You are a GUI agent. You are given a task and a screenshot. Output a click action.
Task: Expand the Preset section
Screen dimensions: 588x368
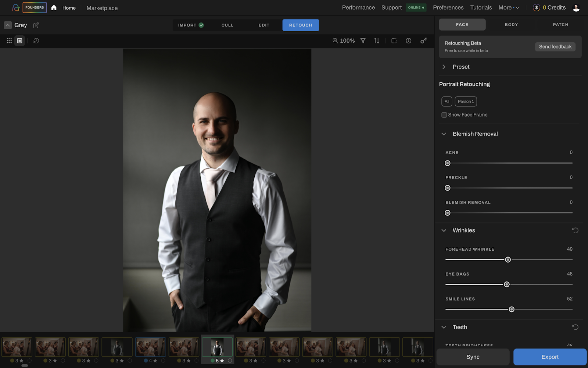(x=444, y=67)
